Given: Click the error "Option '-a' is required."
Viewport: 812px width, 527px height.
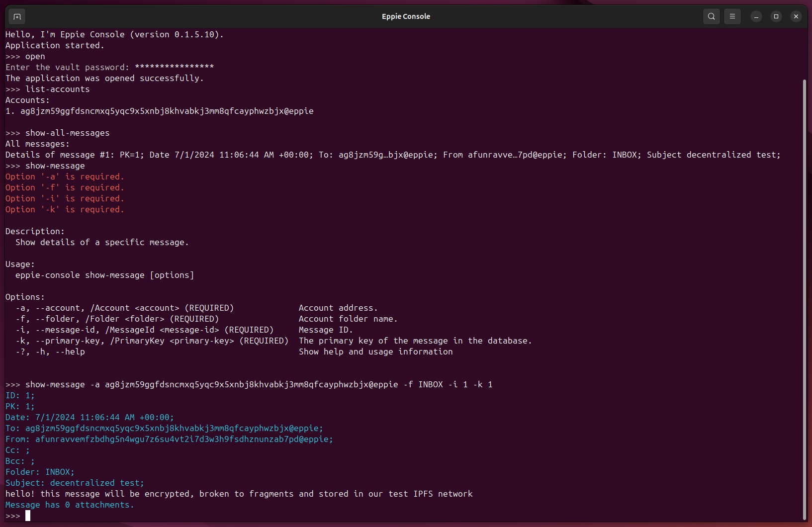Looking at the screenshot, I should pyautogui.click(x=65, y=176).
